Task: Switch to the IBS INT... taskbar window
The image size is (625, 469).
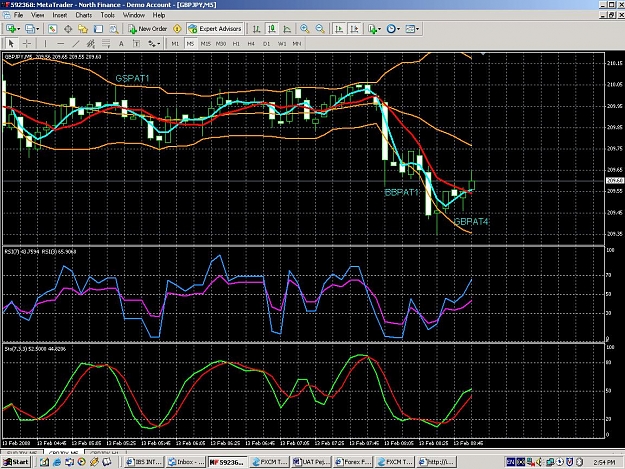Action: (144, 462)
